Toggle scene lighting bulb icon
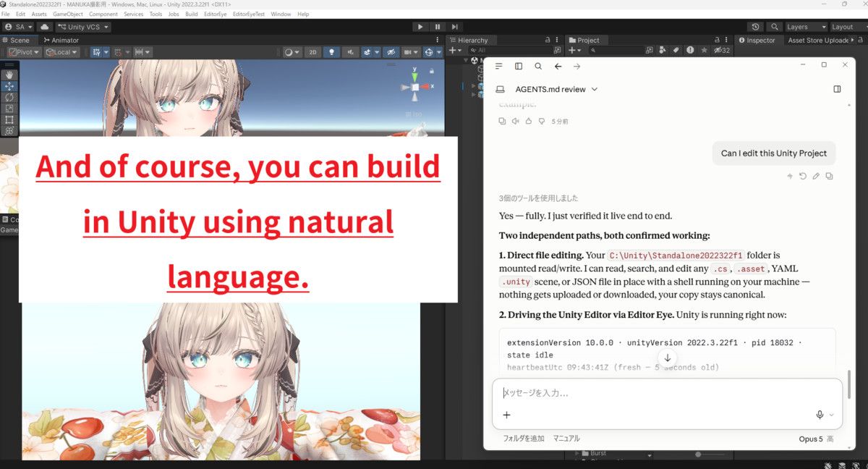Viewport: 868px width, 469px height. click(332, 52)
